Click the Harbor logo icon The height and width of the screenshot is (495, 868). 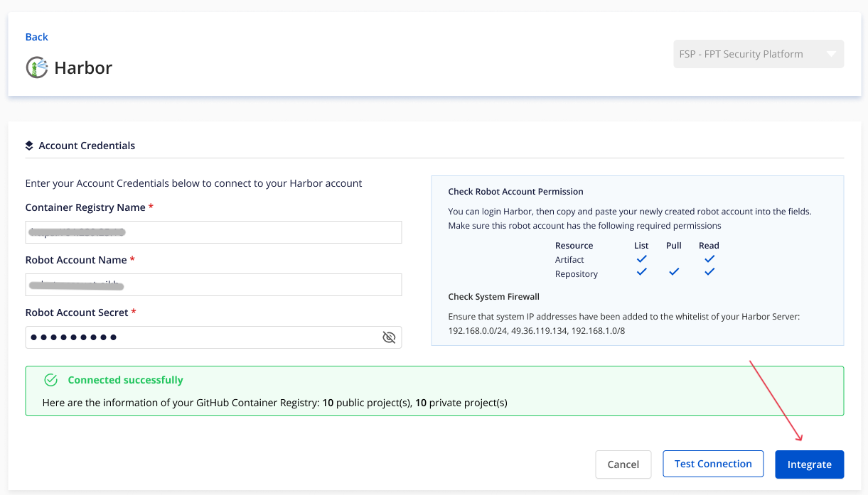(x=37, y=67)
